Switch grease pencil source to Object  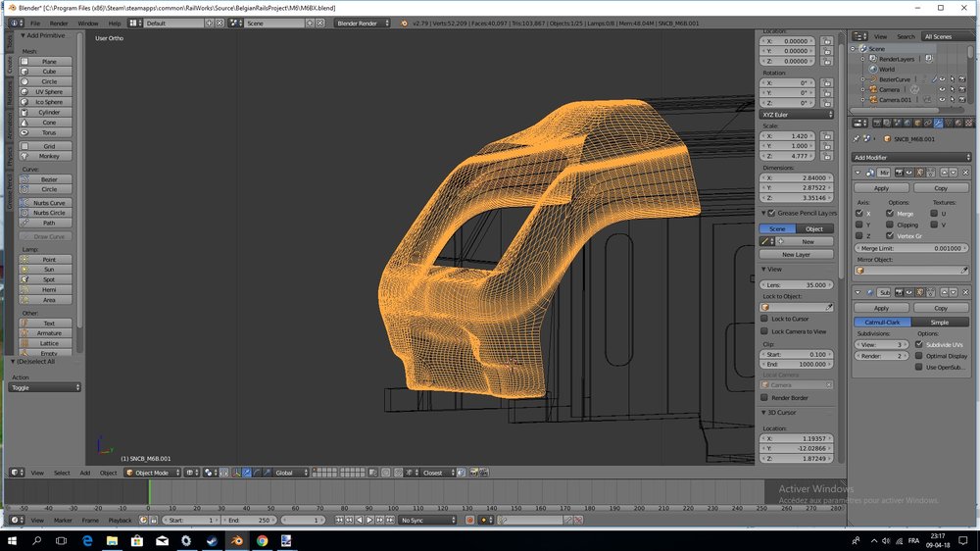[814, 228]
